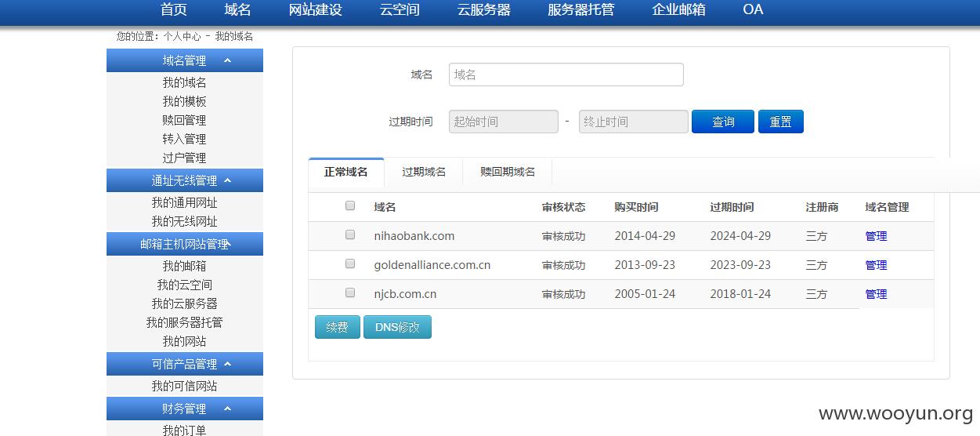980x436 pixels.
Task: Click the 购买时间 column header
Action: tap(636, 207)
